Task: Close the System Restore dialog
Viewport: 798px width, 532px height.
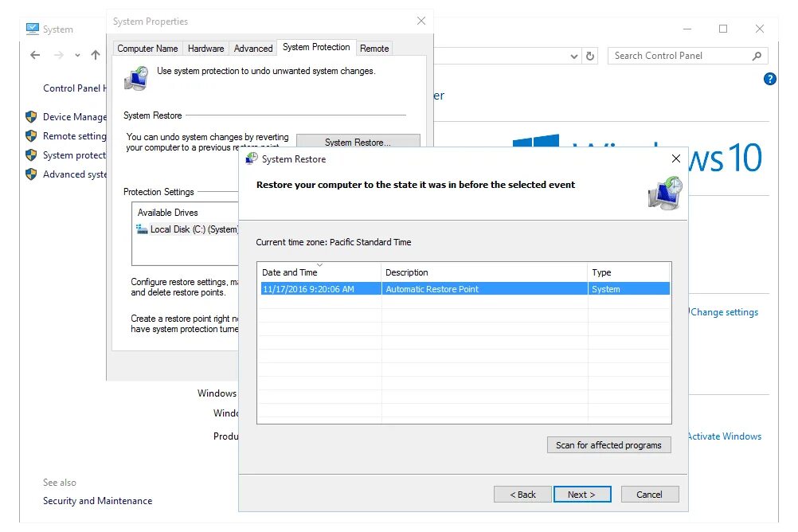Action: click(x=676, y=158)
